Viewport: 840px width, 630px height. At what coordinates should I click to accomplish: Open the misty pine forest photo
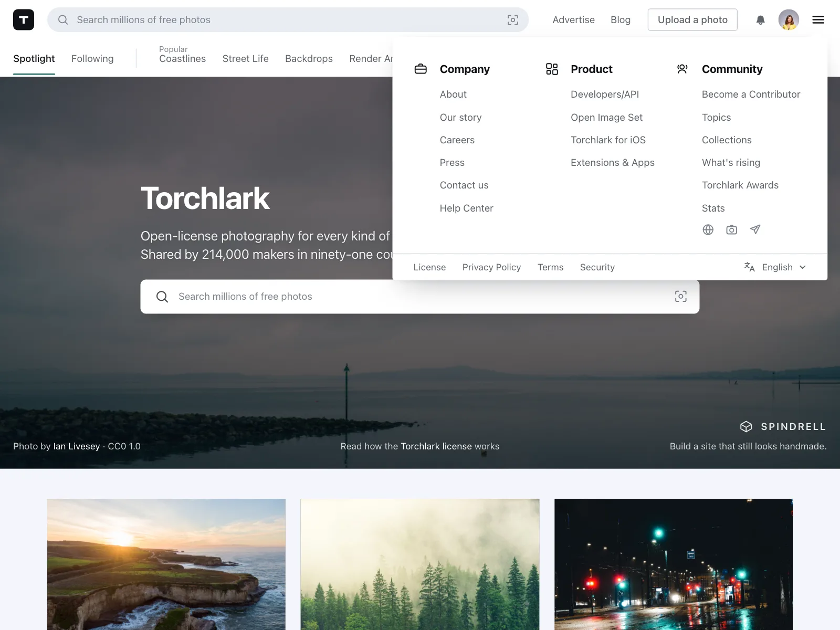click(x=420, y=564)
